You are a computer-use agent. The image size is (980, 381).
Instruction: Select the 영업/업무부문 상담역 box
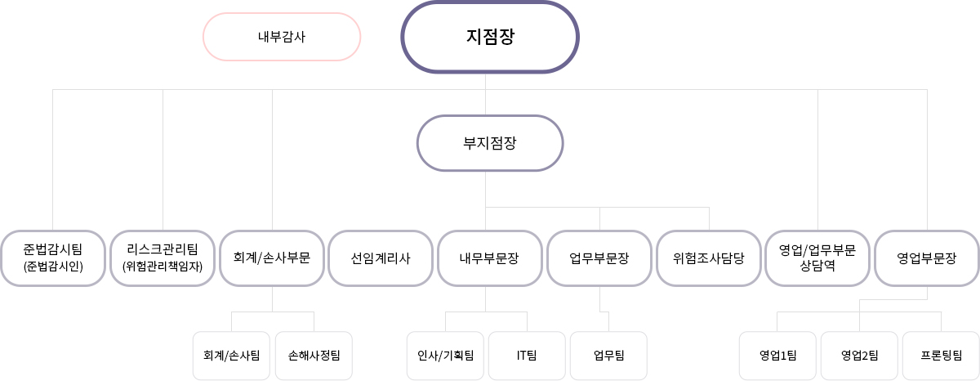tap(817, 258)
